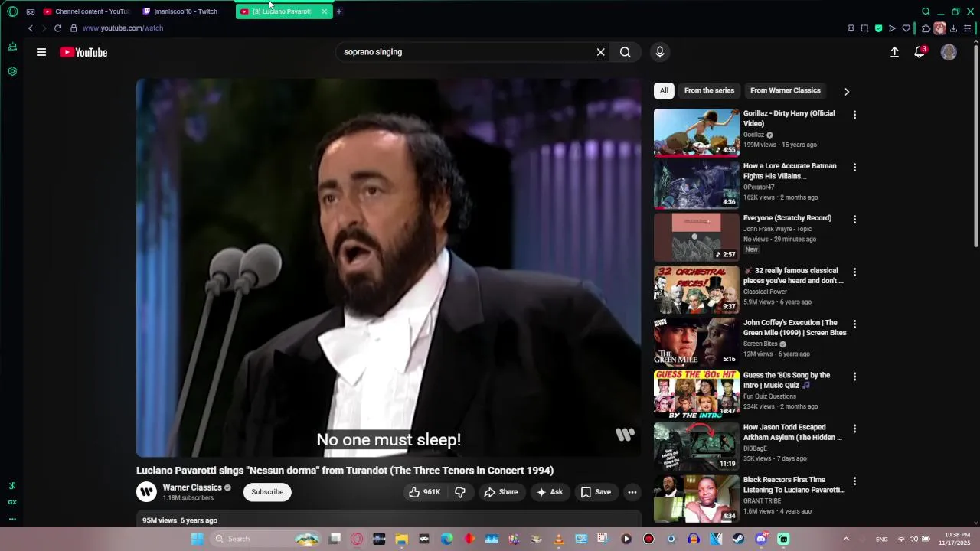Clear the search box with the X
The height and width of the screenshot is (551, 980).
(x=601, y=52)
